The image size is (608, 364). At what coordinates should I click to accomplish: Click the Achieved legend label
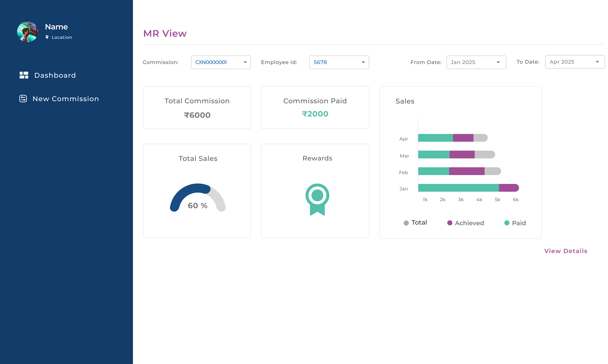(469, 223)
